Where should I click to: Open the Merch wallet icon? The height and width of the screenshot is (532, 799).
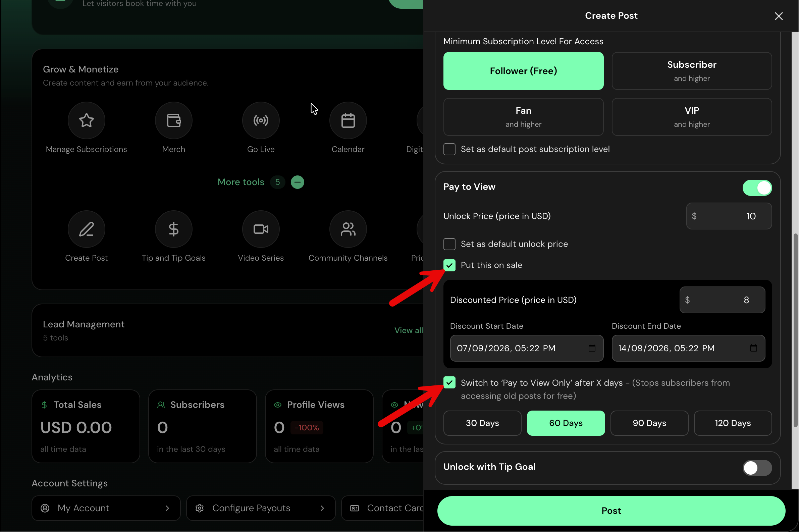point(173,120)
